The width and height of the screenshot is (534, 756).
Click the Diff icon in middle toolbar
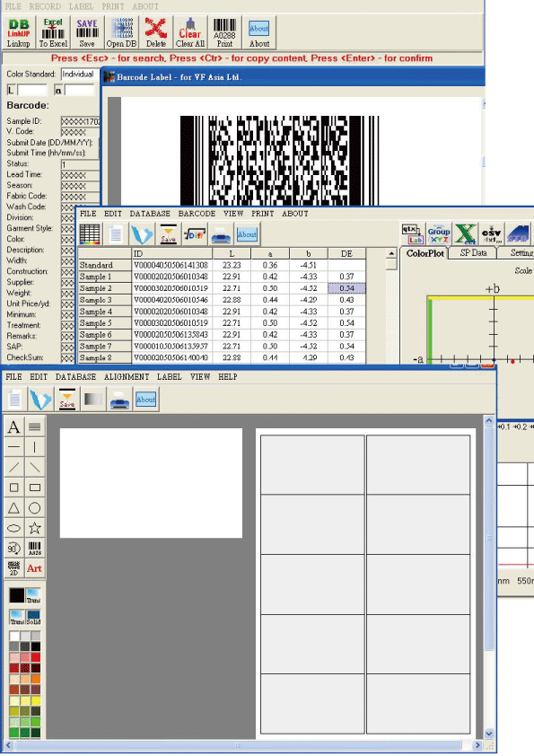tap(195, 234)
